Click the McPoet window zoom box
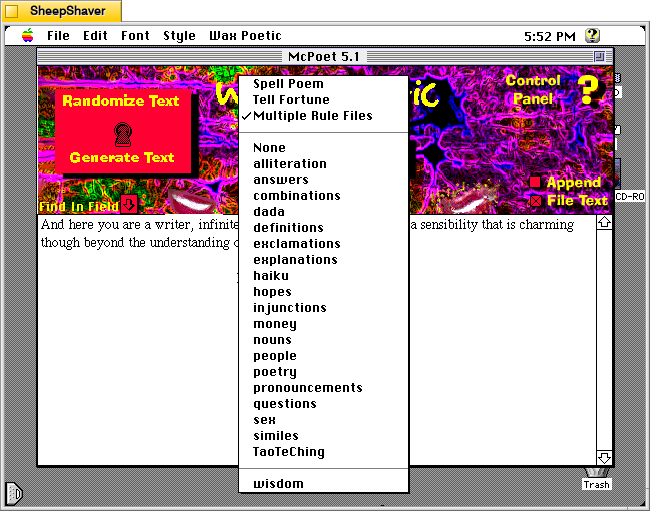Screen dimensions: 650x511 [599, 56]
